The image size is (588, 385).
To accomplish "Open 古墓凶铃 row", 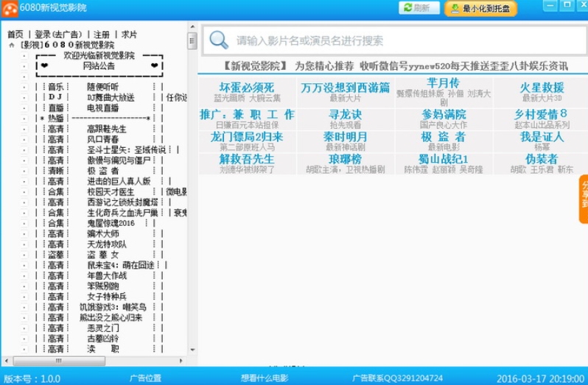I will point(102,339).
